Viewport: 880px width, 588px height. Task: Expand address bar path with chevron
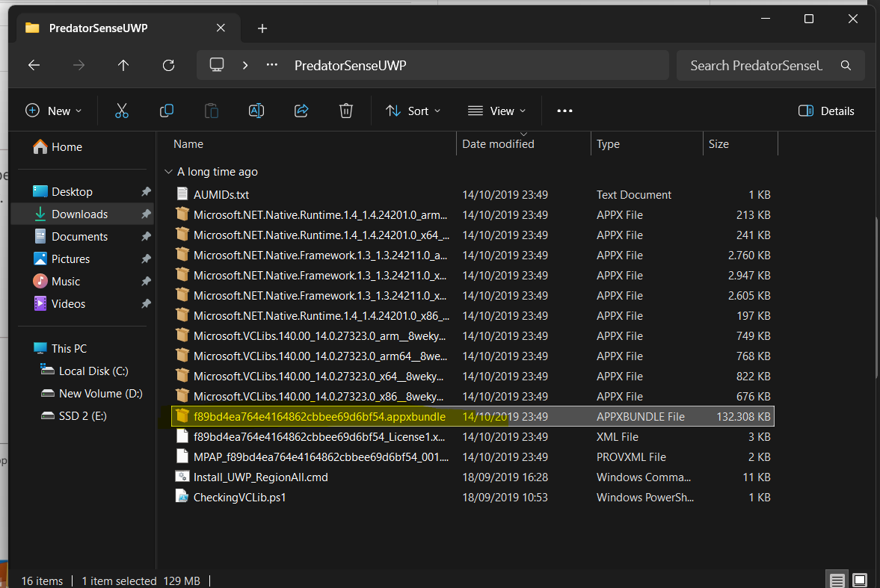[245, 65]
